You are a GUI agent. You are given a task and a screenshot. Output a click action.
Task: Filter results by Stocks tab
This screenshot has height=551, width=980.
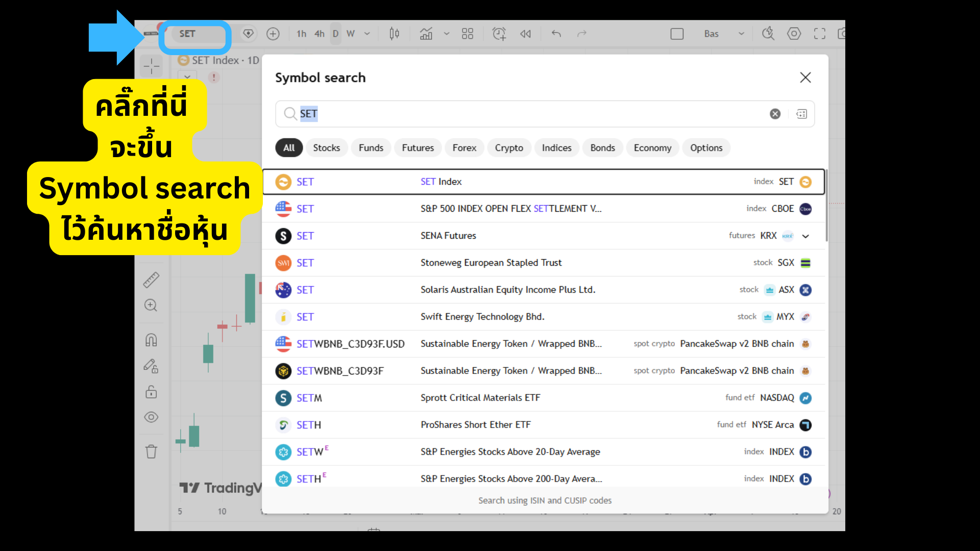click(x=326, y=148)
